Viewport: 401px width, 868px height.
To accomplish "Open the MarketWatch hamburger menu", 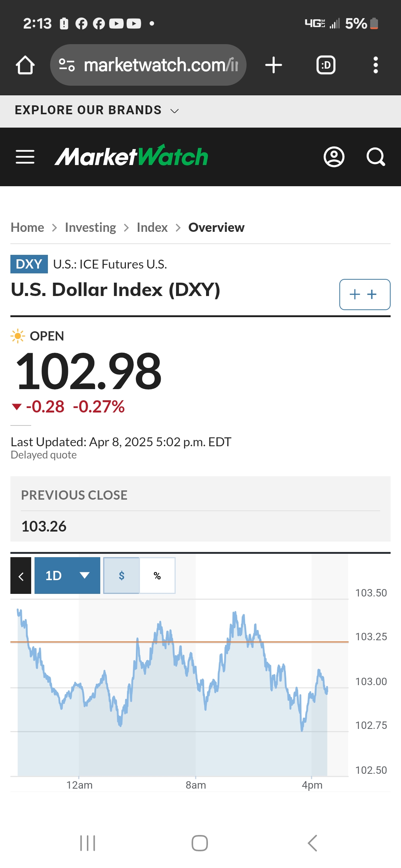I will (x=25, y=157).
